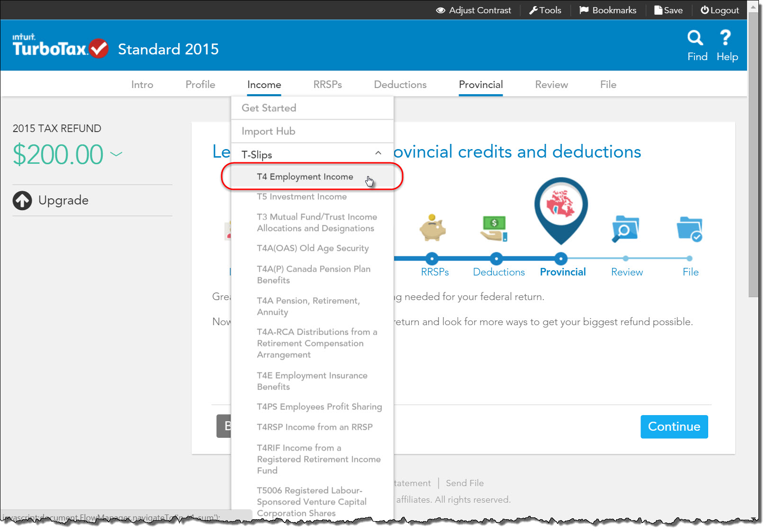This screenshot has height=532, width=766.
Task: Click Provincial label under progress bar
Action: point(563,272)
